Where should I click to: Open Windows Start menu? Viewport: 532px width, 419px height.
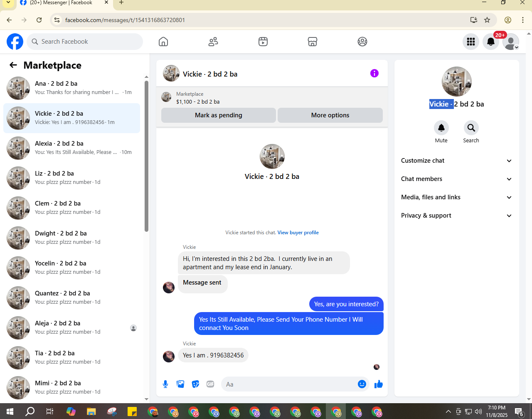pos(10,412)
